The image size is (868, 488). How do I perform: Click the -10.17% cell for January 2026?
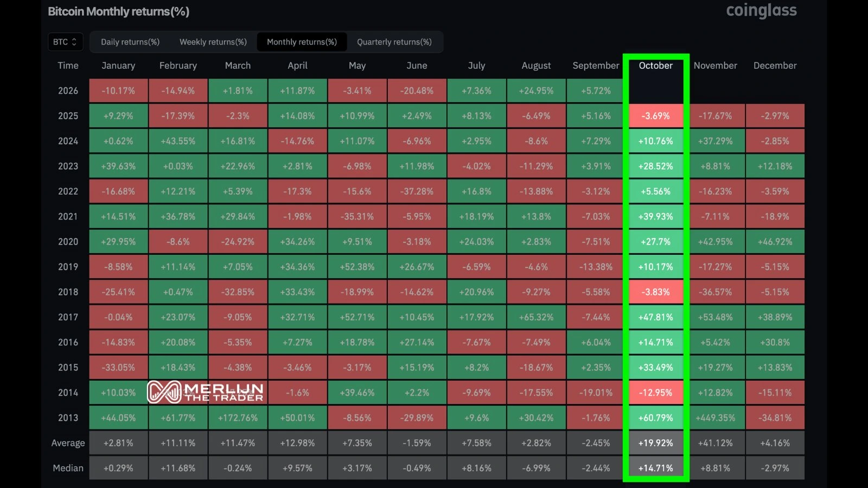118,91
